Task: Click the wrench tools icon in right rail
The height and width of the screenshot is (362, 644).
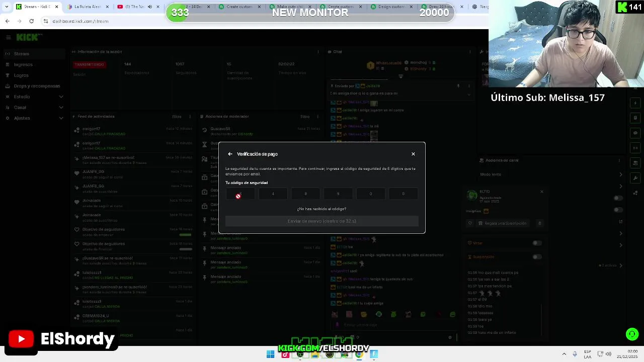Action: click(x=635, y=178)
